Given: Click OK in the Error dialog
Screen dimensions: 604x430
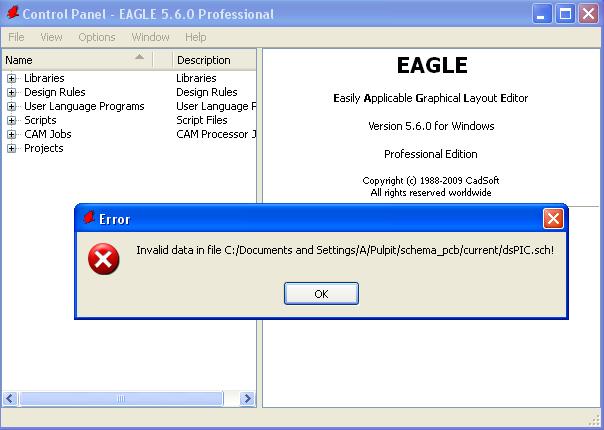Looking at the screenshot, I should [x=321, y=294].
